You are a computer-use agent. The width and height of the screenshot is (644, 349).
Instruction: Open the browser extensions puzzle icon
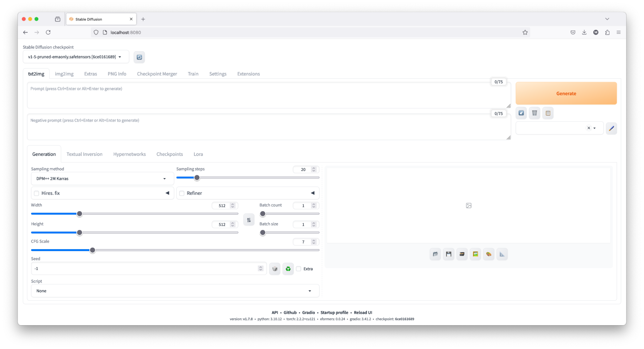pyautogui.click(x=607, y=32)
